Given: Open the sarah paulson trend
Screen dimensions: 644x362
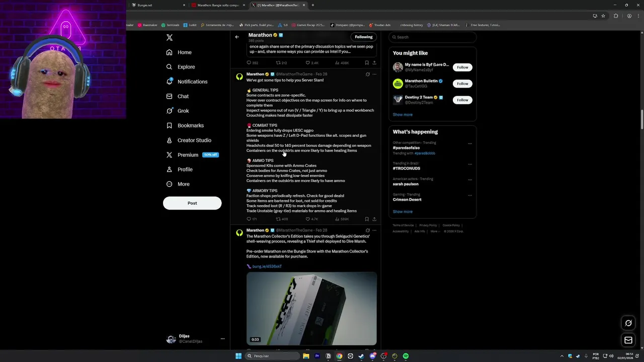Looking at the screenshot, I should pyautogui.click(x=406, y=184).
